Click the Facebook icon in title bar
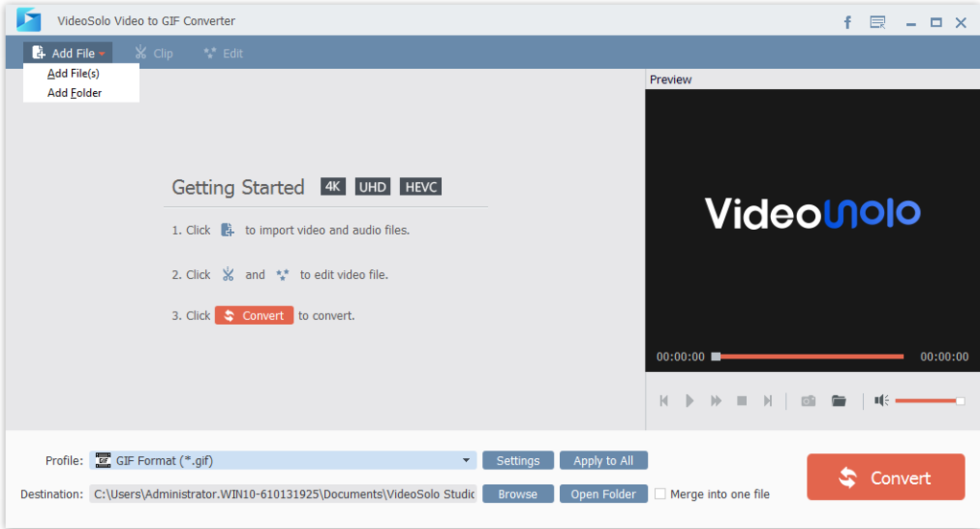Screen dimensions: 980x529 tap(848, 22)
